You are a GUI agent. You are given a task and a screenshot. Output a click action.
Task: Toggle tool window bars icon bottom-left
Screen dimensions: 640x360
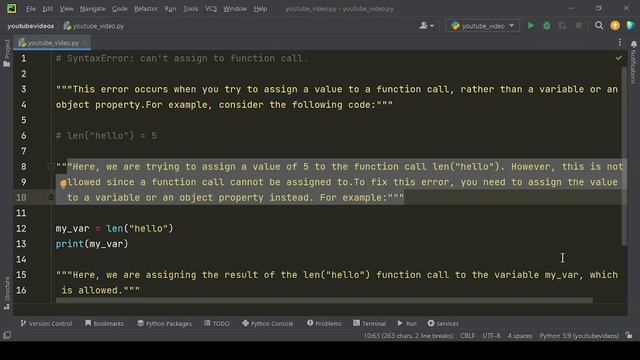(x=7, y=335)
